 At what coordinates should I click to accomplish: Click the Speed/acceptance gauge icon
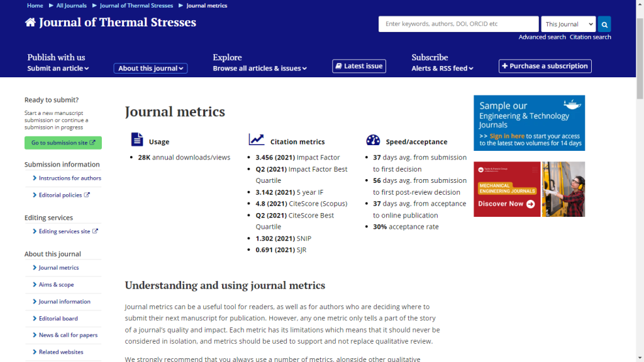tap(373, 140)
